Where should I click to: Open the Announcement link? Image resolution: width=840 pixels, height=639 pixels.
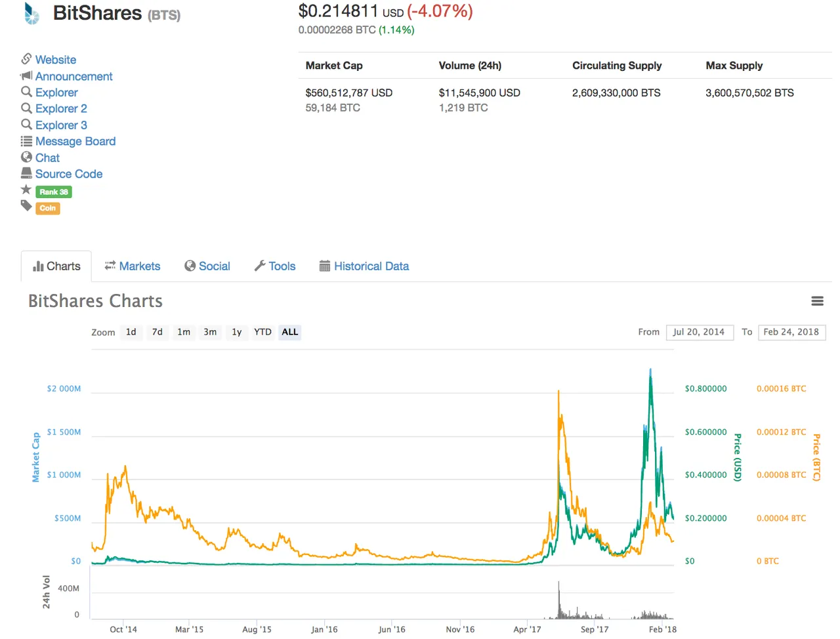coord(74,77)
